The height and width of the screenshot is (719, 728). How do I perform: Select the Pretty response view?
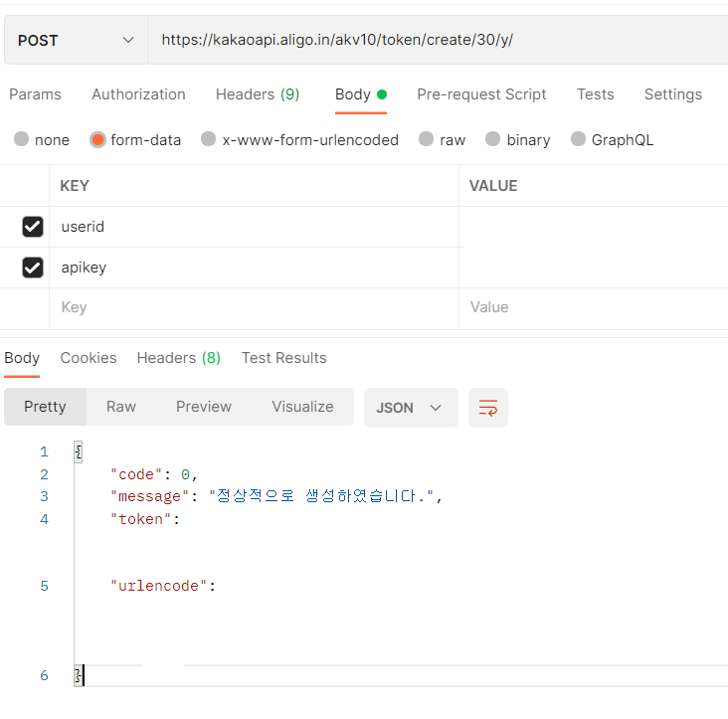coord(45,407)
